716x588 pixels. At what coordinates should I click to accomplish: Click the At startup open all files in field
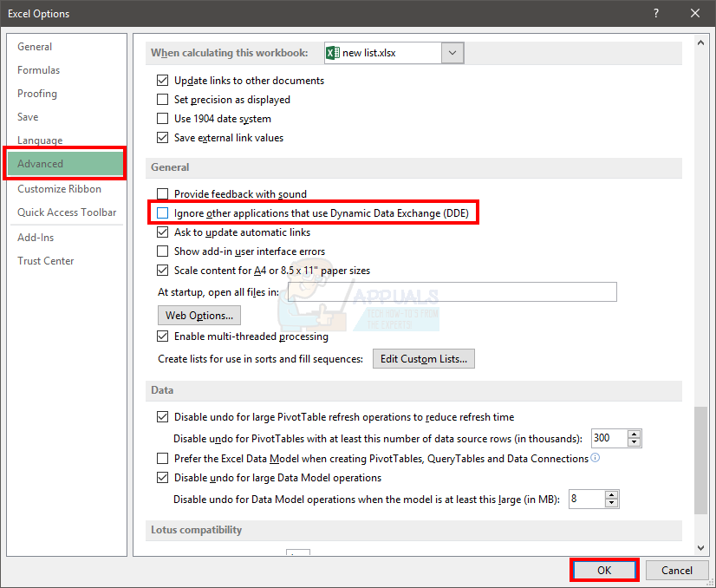[x=452, y=292]
